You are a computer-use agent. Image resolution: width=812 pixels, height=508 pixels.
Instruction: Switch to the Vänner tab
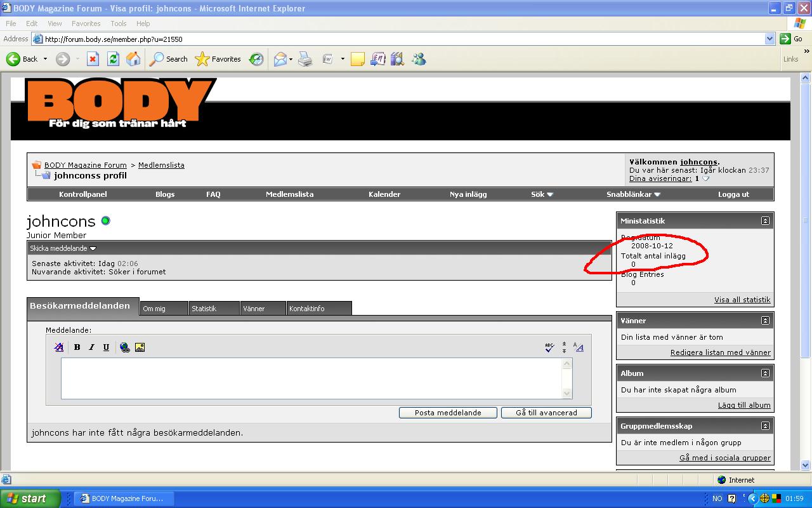coord(263,308)
